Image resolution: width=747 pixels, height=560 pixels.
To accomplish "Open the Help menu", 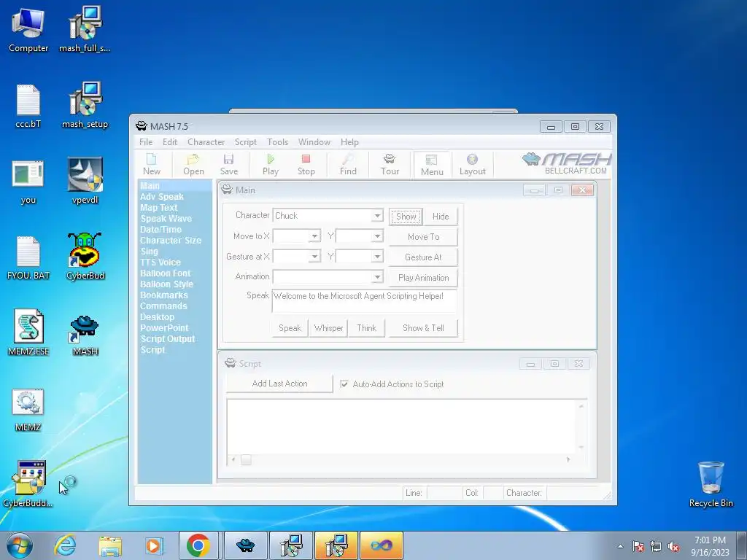I will pos(349,142).
